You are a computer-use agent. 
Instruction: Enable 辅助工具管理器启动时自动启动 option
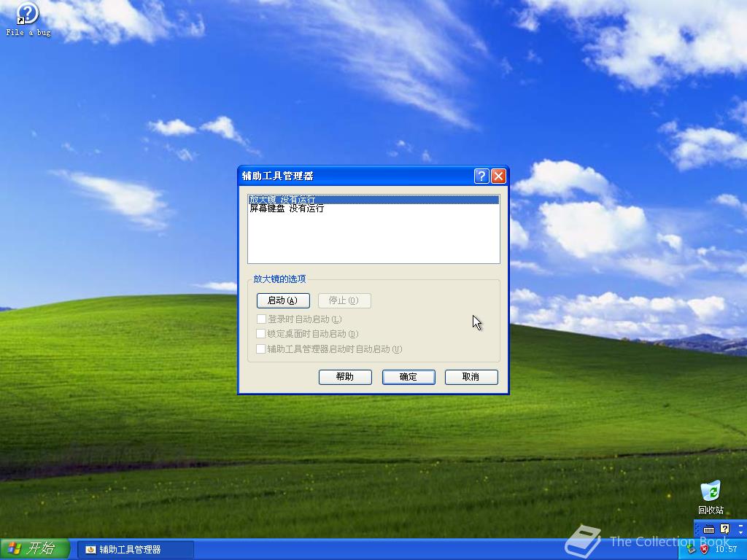pyautogui.click(x=261, y=349)
